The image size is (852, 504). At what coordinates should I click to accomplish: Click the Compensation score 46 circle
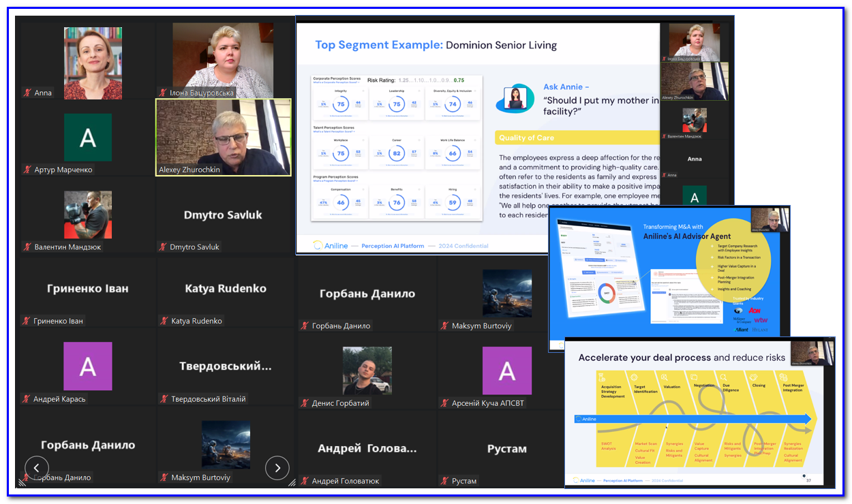[340, 202]
